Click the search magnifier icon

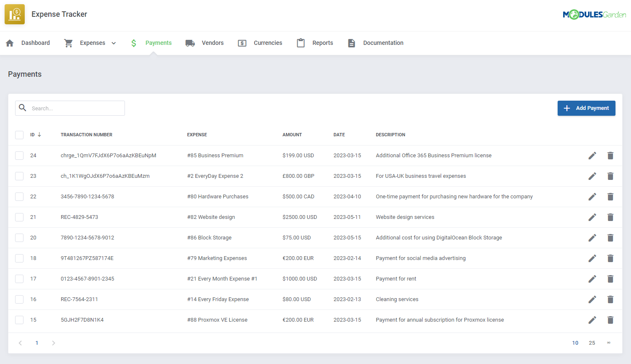point(23,108)
